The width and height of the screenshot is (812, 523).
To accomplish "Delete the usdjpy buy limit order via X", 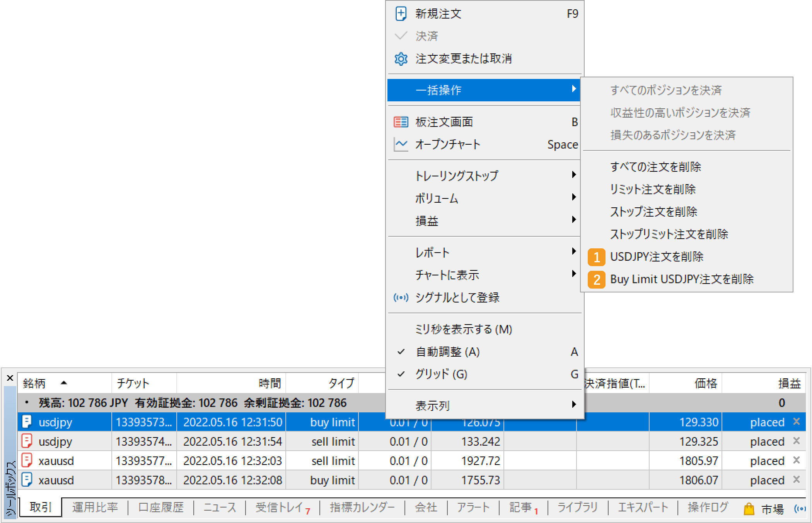I will click(797, 422).
